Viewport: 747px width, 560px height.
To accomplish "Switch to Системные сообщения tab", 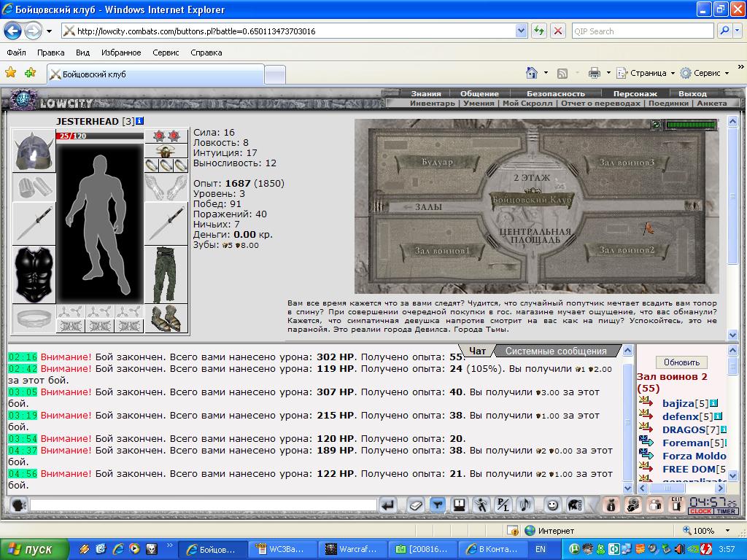I will tap(556, 351).
